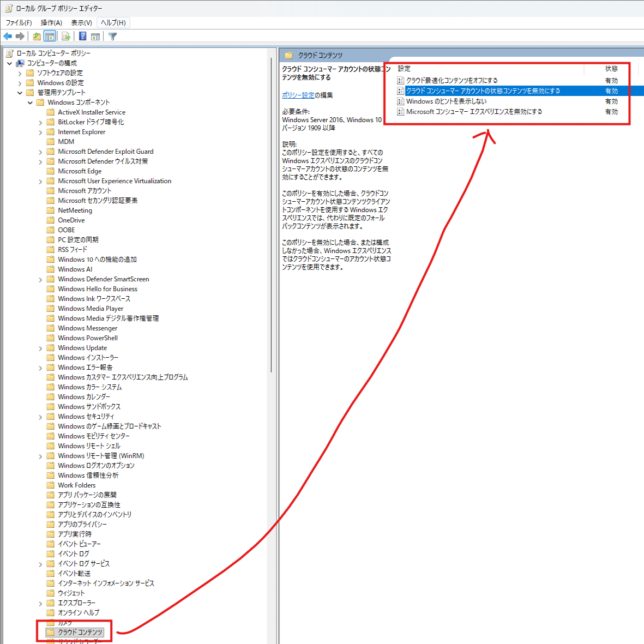Click the ローカル コンピューター ポリシー root icon
Image resolution: width=644 pixels, height=644 pixels.
[x=10, y=53]
